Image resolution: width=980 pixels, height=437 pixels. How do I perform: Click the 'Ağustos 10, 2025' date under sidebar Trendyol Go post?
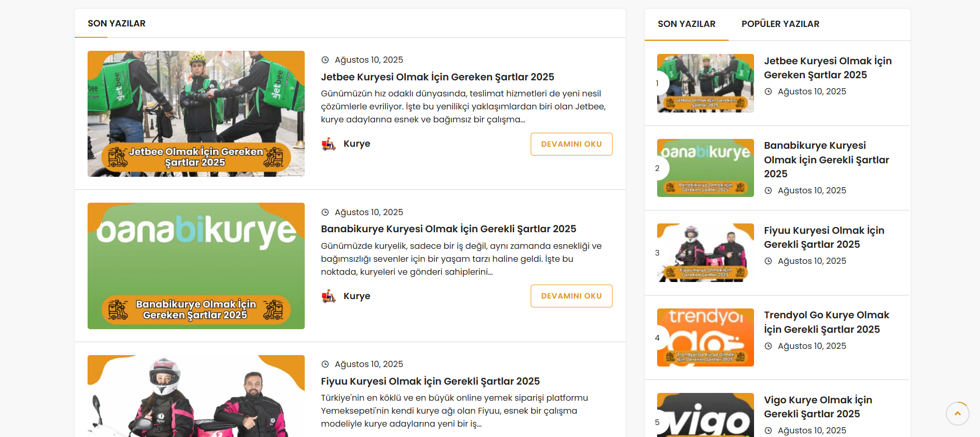tap(812, 346)
